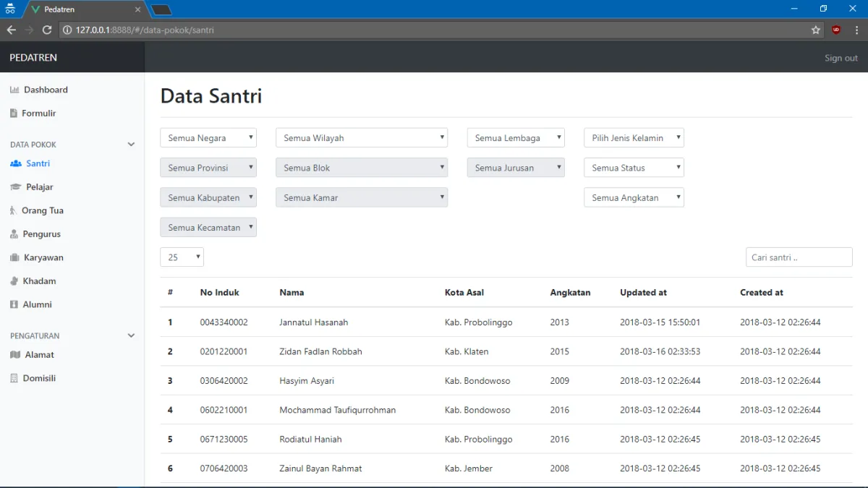Open the Chrome three-dot menu
This screenshot has height=488, width=868.
point(856,30)
